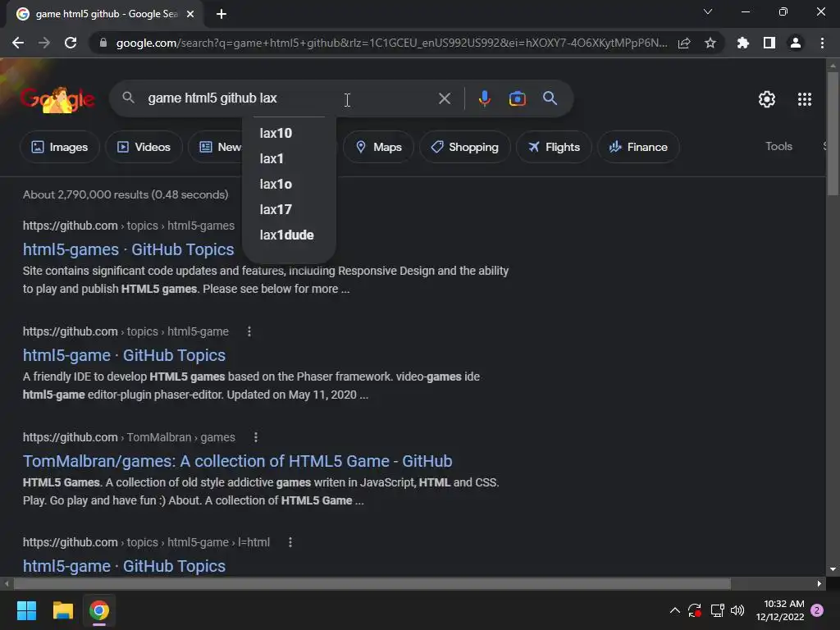
Task: Open more options for TomMalbran › games result
Action: (x=256, y=437)
